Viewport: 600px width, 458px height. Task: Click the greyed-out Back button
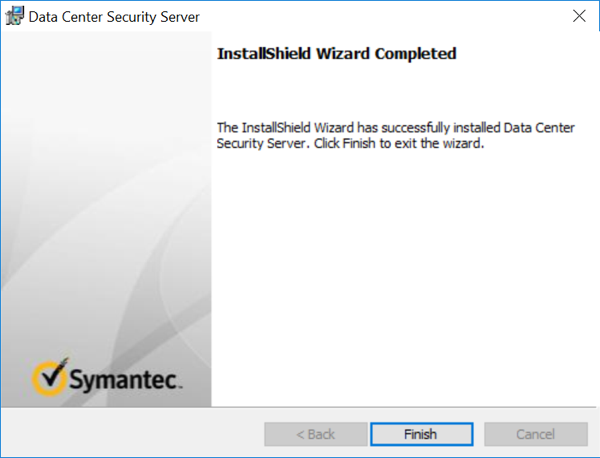[x=314, y=434]
